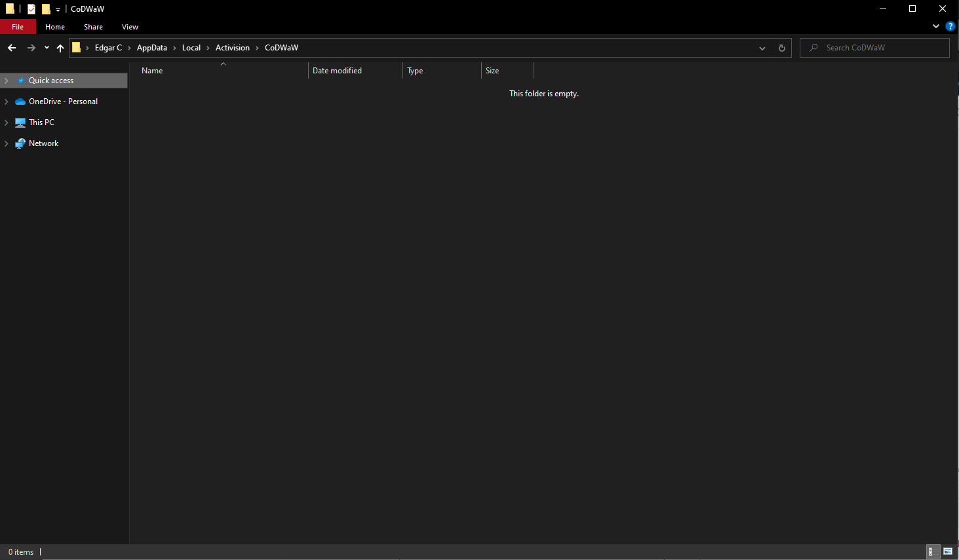The image size is (959, 560).
Task: Open the chevron after Local breadcrumb
Action: coord(208,48)
